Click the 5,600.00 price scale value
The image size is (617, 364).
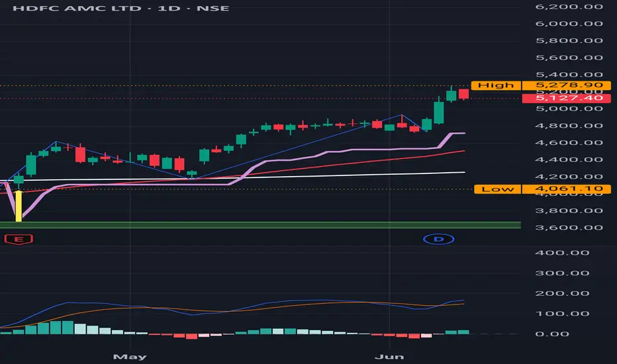click(x=569, y=58)
